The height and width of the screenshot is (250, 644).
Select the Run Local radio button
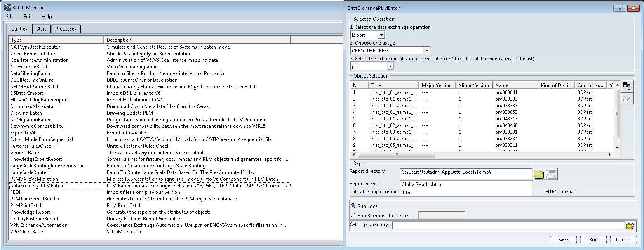pos(353,206)
